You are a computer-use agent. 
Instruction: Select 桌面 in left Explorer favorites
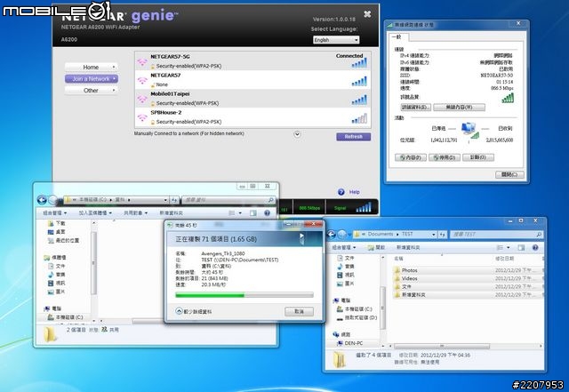(57, 232)
